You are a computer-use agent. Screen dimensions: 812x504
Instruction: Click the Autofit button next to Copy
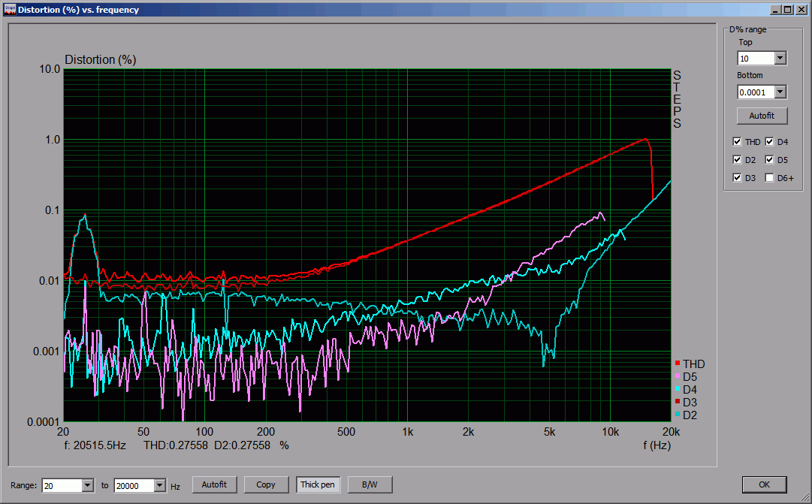tap(214, 484)
